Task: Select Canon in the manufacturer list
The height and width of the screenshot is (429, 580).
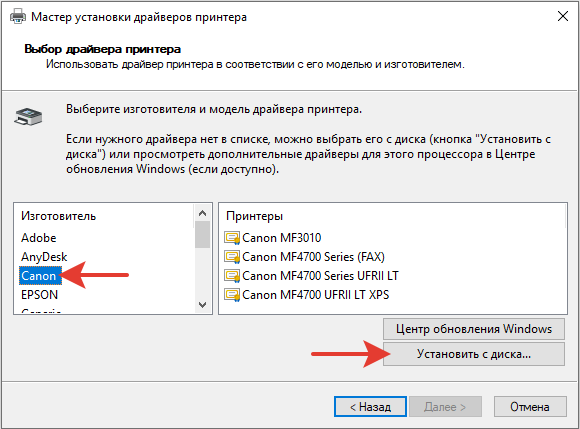Action: coord(40,276)
